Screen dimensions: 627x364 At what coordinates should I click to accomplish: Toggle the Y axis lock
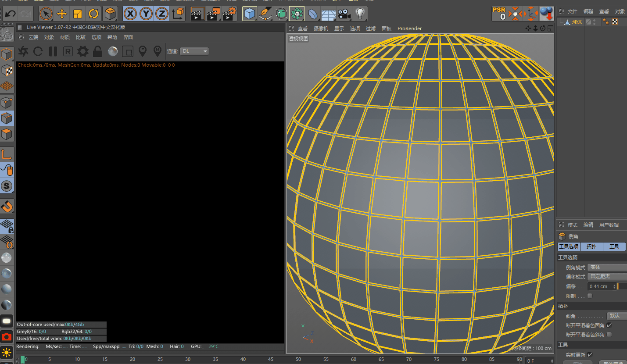146,14
